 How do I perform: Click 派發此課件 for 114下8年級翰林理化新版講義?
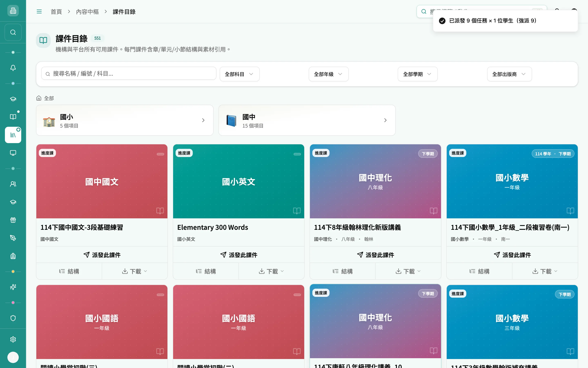click(x=375, y=255)
